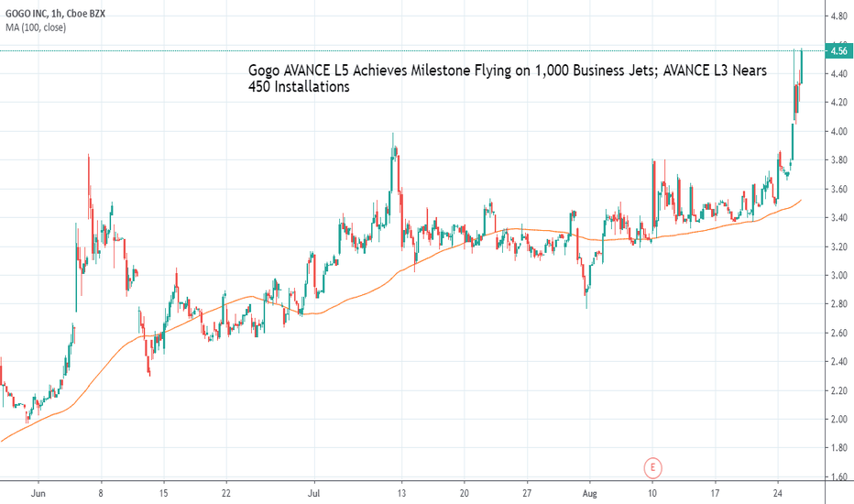This screenshot has height=504, width=854.
Task: Click the 2.40 price level on price axis
Action: click(x=838, y=361)
